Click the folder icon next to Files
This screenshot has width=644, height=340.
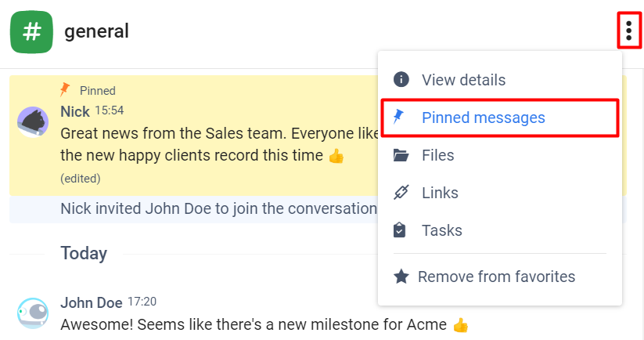[401, 155]
